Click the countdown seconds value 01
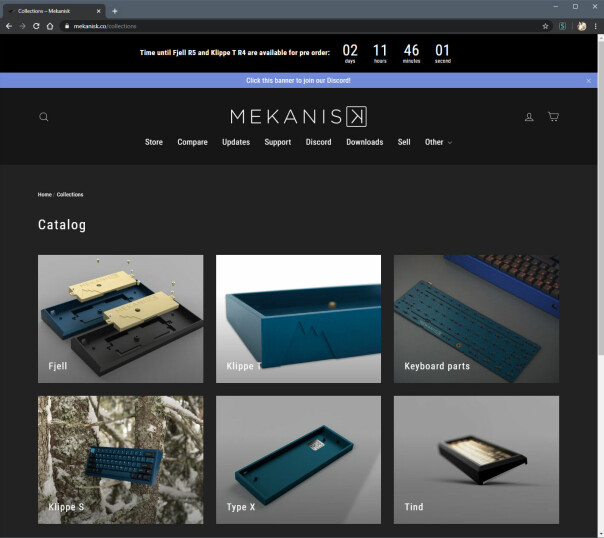Screen dimensions: 604x538 442,50
